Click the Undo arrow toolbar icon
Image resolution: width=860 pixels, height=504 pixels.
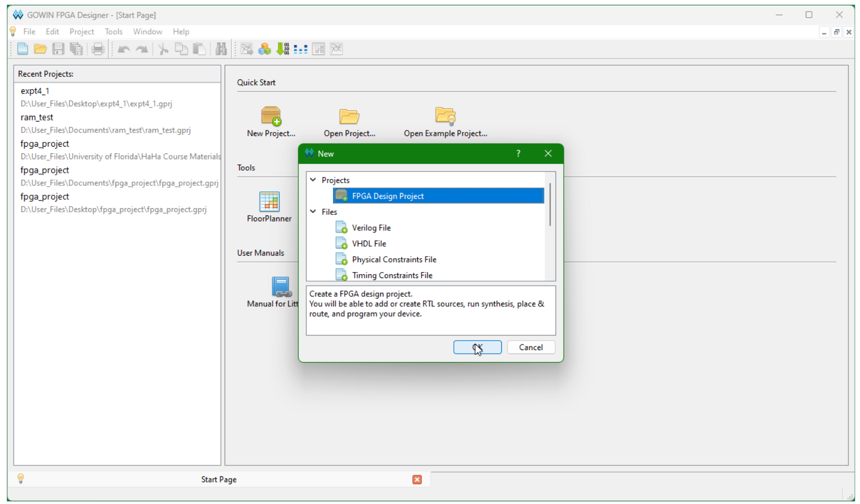124,49
